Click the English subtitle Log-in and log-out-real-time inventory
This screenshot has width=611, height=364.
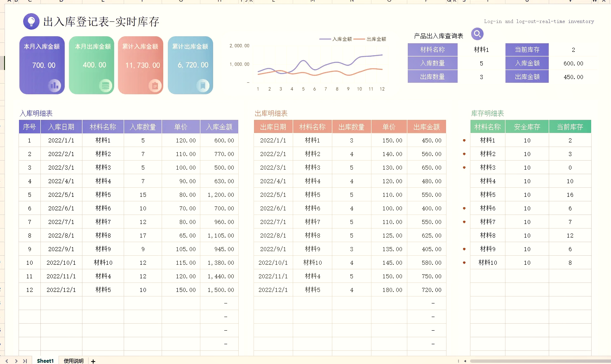[539, 21]
